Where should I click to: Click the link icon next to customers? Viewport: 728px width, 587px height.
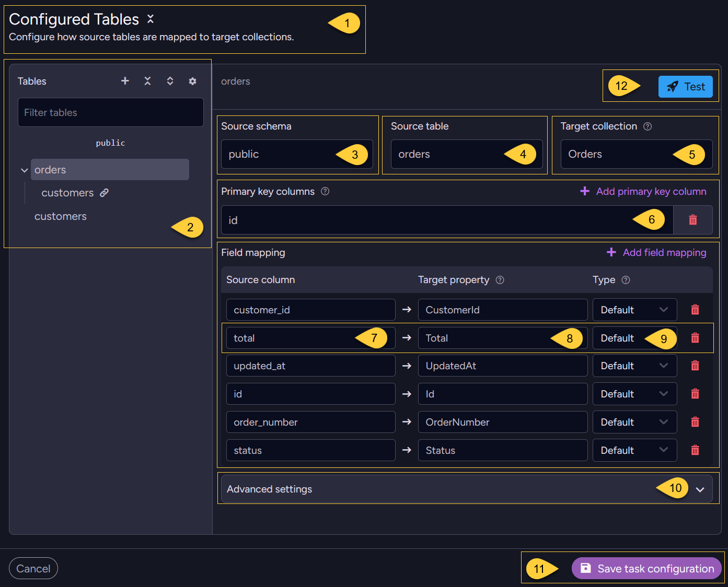click(x=105, y=193)
